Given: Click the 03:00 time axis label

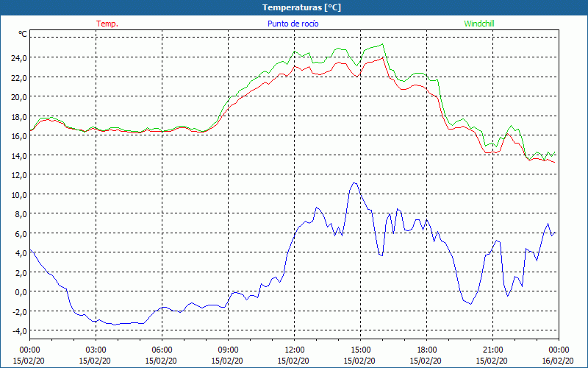Looking at the screenshot, I should [96, 350].
